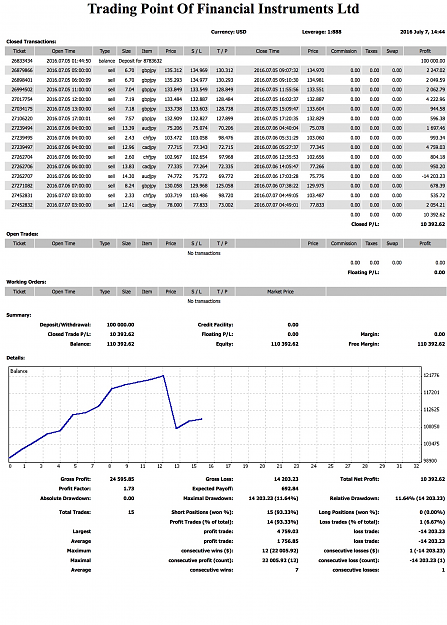Viewport: 447px width, 625px height.
Task: Click the 'Details:' section heading
Action: [16, 358]
